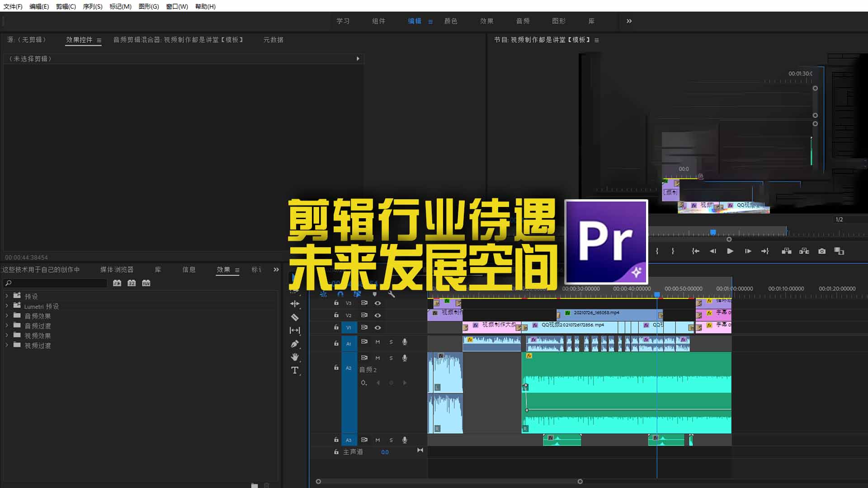Go to In point in program monitor
The height and width of the screenshot is (488, 868).
(x=696, y=251)
